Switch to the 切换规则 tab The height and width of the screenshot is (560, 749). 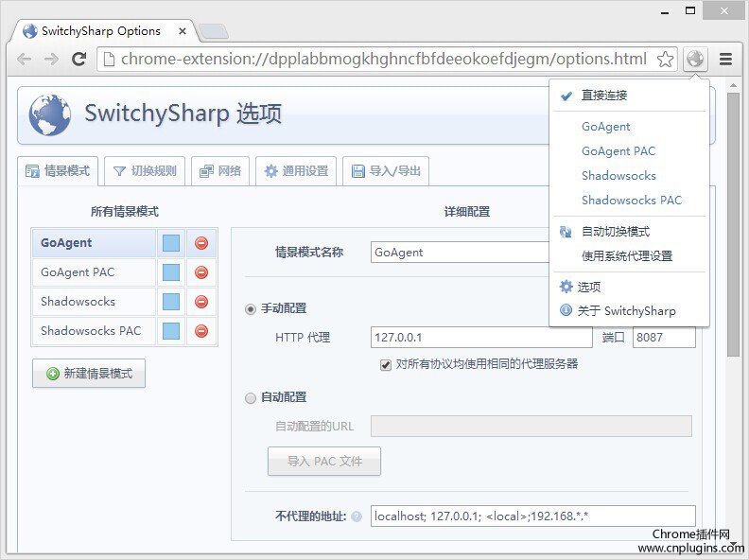click(x=145, y=171)
